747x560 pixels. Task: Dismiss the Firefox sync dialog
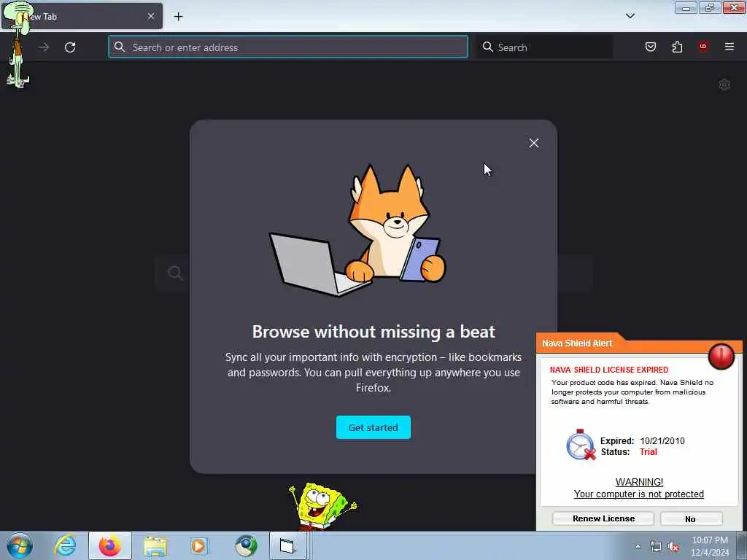(533, 143)
